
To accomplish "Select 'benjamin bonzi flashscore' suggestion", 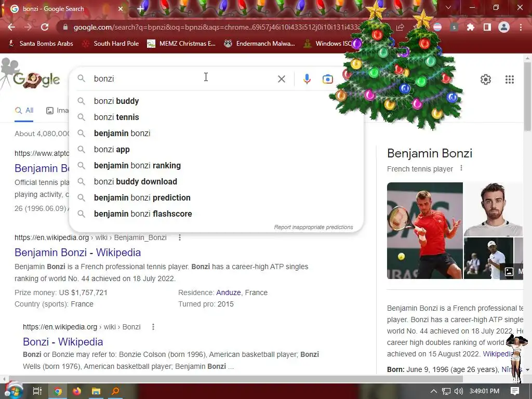I will tap(216, 214).
